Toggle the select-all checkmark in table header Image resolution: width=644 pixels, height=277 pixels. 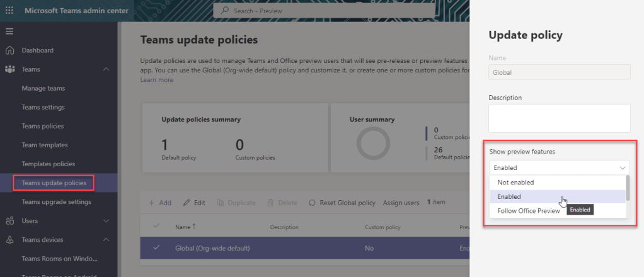click(157, 227)
